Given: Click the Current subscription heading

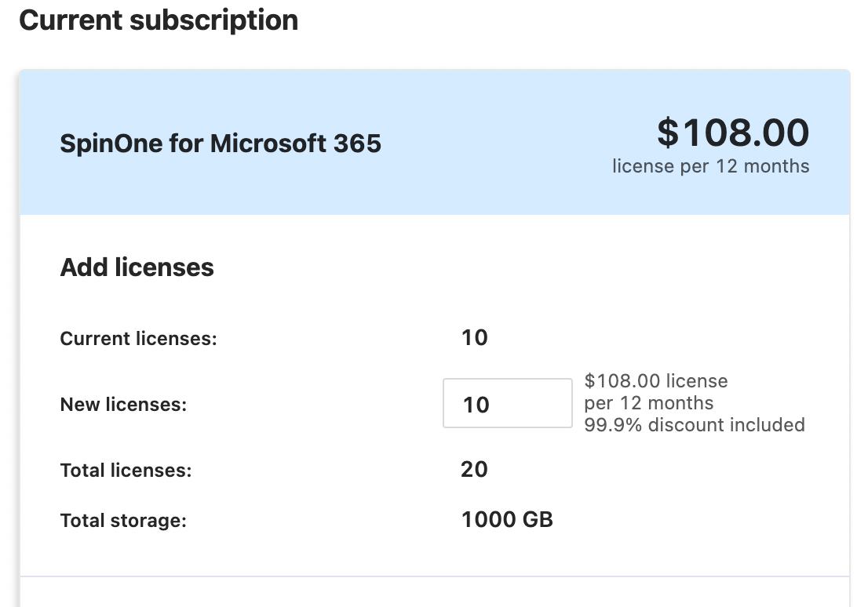Looking at the screenshot, I should pos(159,20).
